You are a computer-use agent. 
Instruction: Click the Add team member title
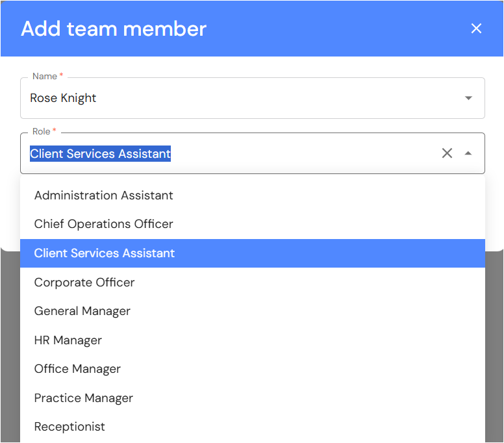coord(114,29)
